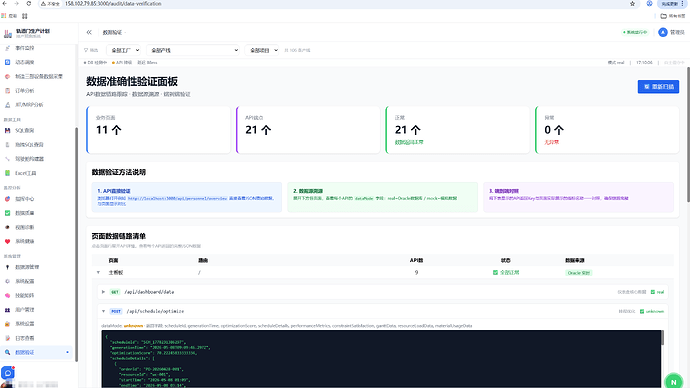Open the blue chat bubble widget
The image size is (690, 388).
(x=8, y=373)
